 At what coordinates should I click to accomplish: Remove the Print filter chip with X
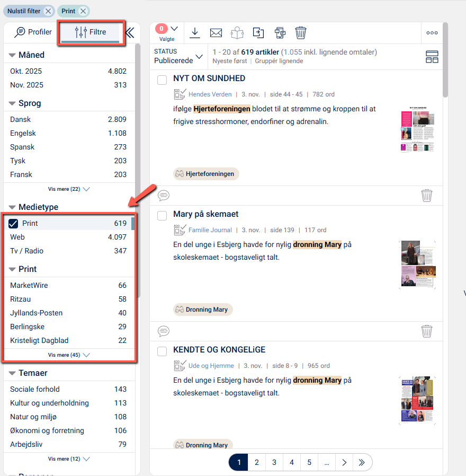point(83,11)
